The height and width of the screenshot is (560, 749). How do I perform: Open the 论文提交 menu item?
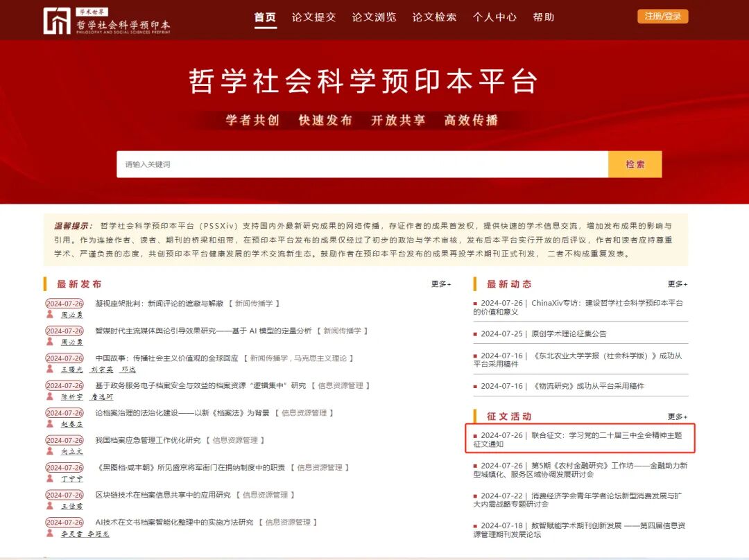click(314, 17)
